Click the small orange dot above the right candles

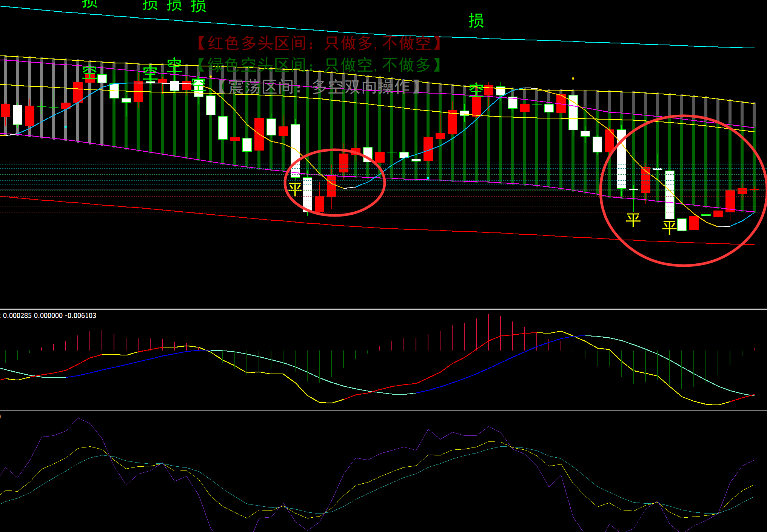pos(573,78)
